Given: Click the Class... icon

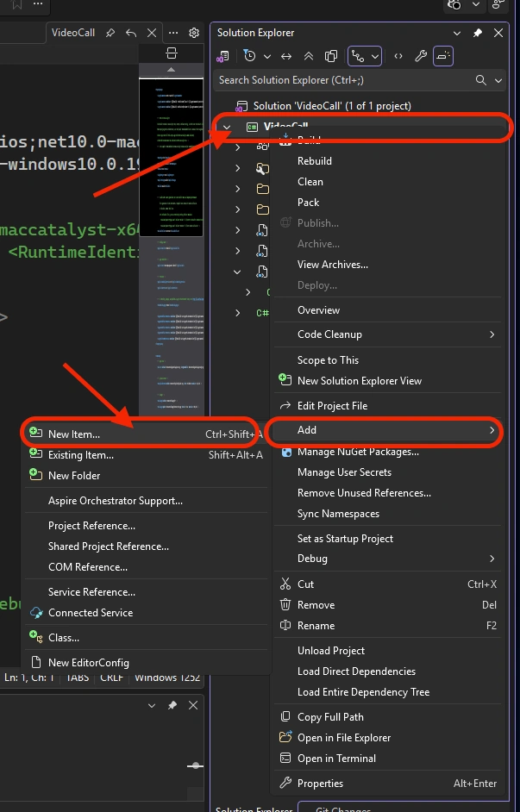Looking at the screenshot, I should (35, 637).
